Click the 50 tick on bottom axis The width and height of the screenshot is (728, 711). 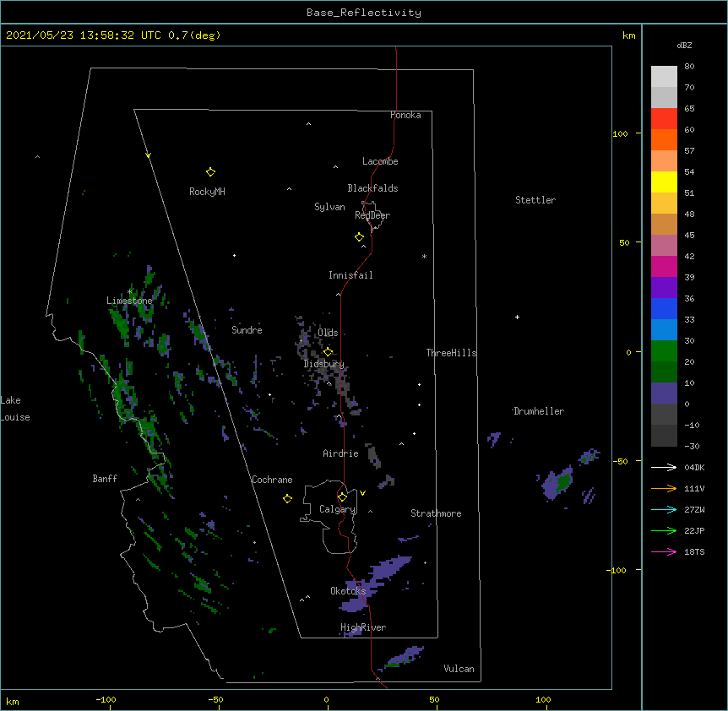coord(434,699)
